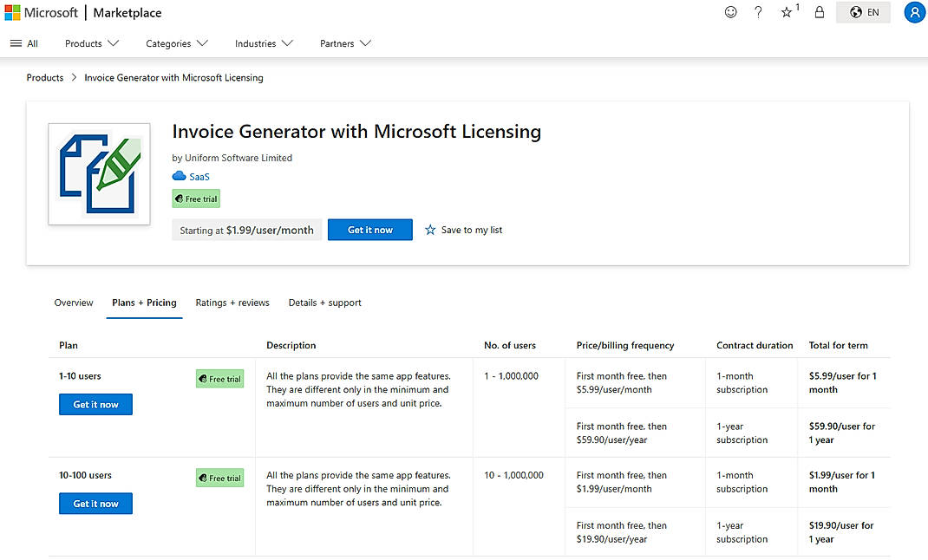The height and width of the screenshot is (560, 928).
Task: Click the lock icon in header
Action: pyautogui.click(x=819, y=12)
